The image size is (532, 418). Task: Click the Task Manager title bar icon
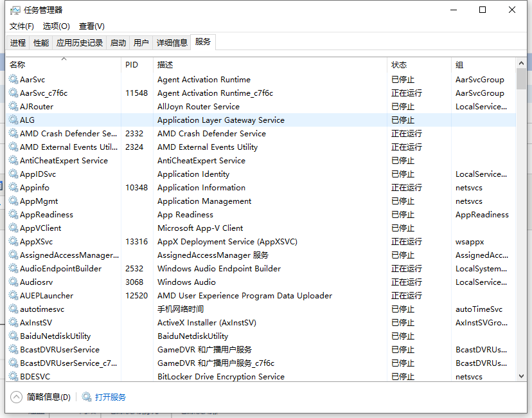click(15, 10)
